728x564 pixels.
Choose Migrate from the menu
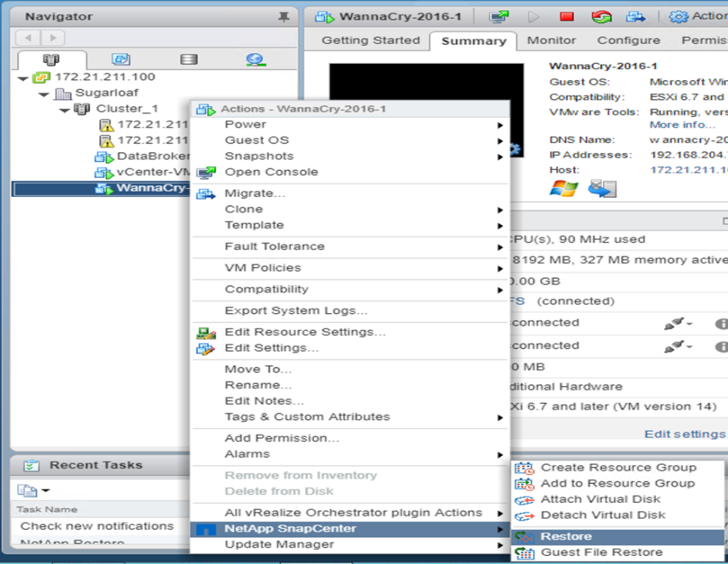pos(351,193)
